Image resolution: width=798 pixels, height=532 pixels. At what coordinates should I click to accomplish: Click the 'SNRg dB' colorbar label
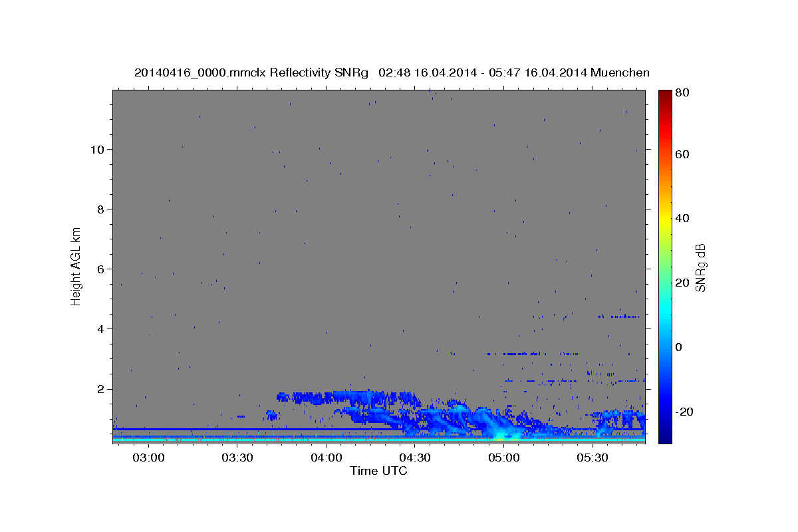point(700,267)
